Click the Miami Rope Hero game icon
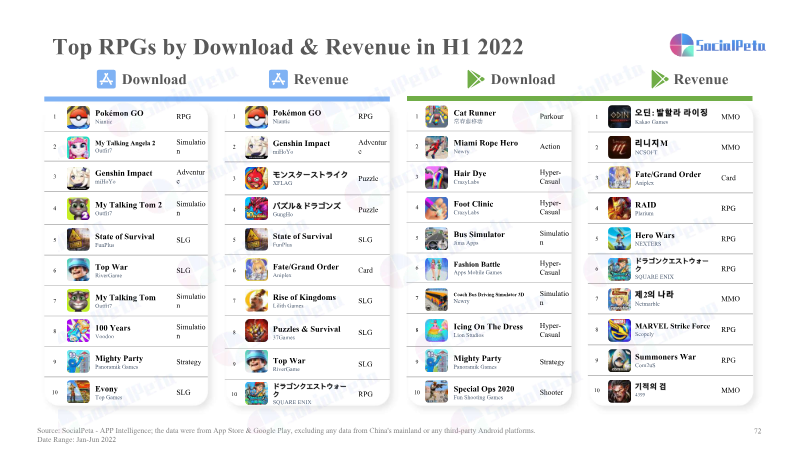 point(436,147)
